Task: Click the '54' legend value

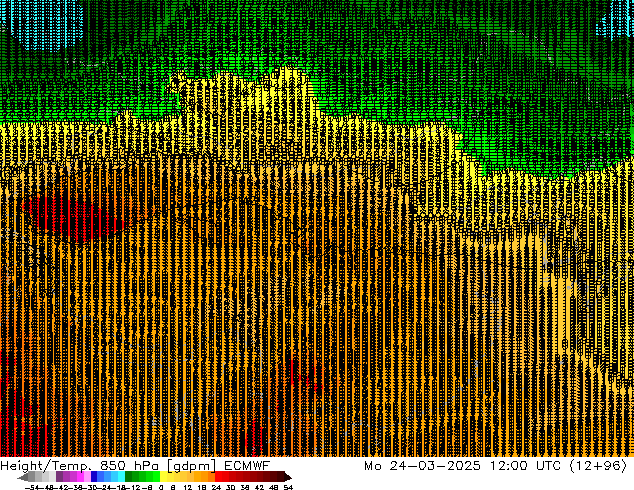Action: 288,487
